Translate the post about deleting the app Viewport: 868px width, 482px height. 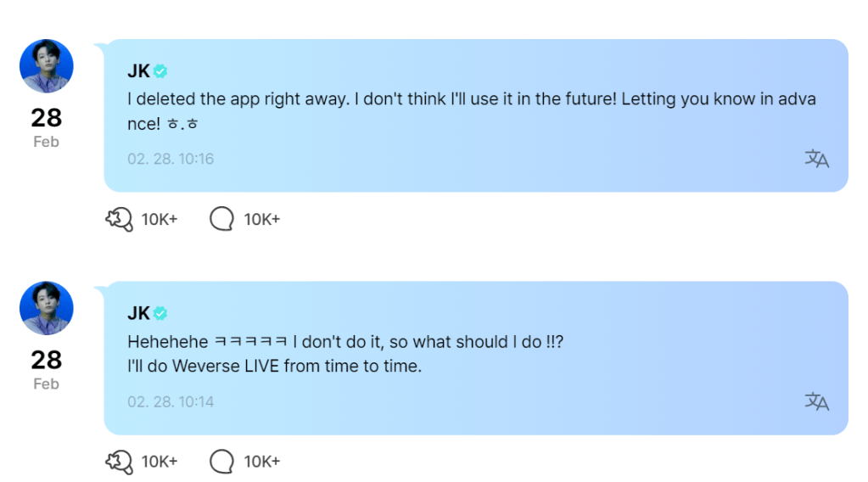coord(816,159)
